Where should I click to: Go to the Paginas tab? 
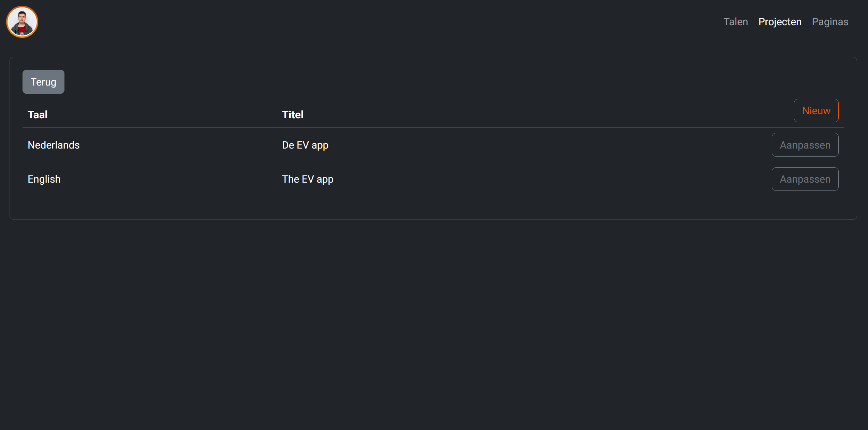pyautogui.click(x=830, y=22)
